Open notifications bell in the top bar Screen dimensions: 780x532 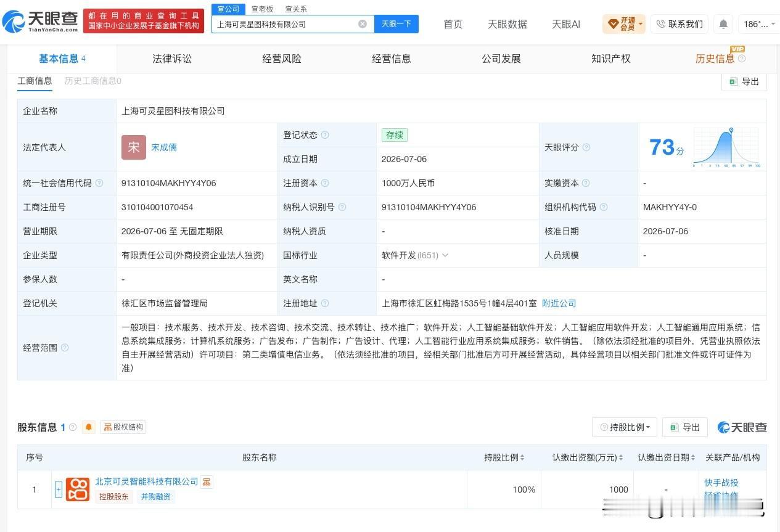[x=723, y=24]
